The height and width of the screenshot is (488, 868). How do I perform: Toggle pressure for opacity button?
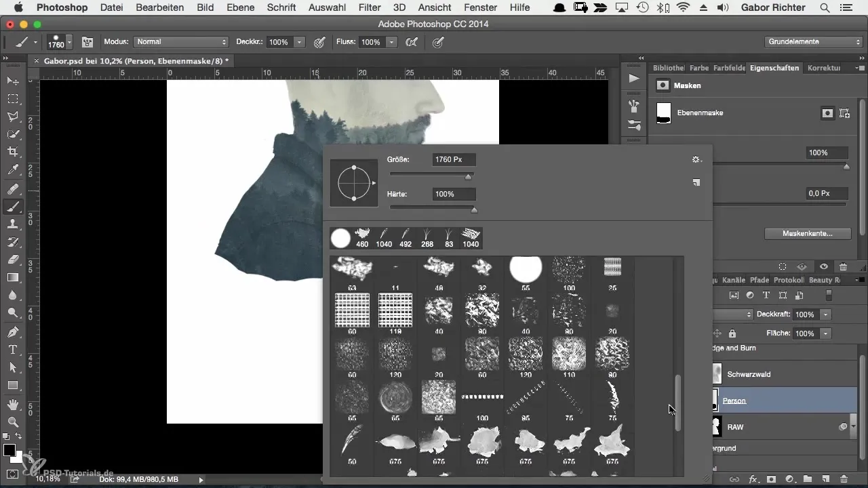pos(320,42)
